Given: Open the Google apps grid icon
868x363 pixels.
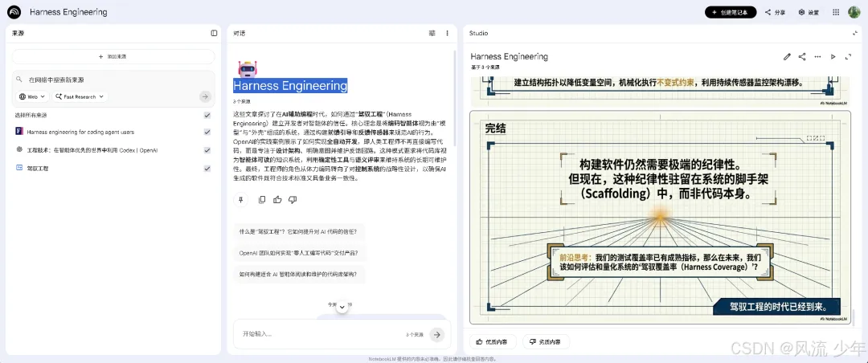Looking at the screenshot, I should tap(836, 12).
